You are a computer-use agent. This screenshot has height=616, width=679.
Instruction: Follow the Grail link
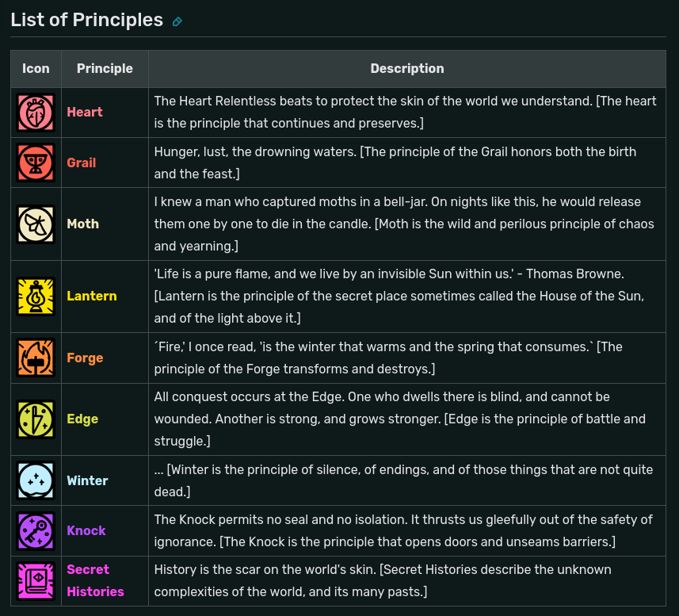click(x=81, y=163)
